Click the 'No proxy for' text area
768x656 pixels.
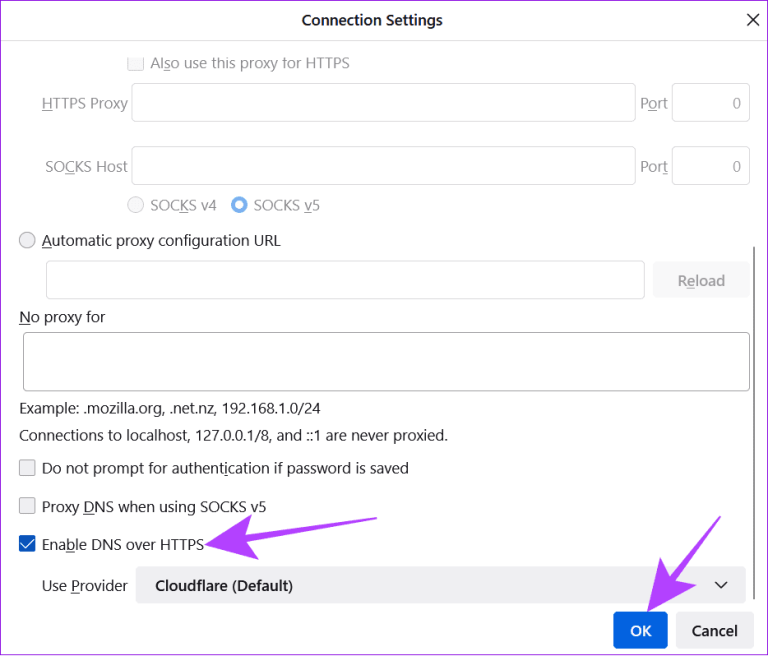point(385,361)
